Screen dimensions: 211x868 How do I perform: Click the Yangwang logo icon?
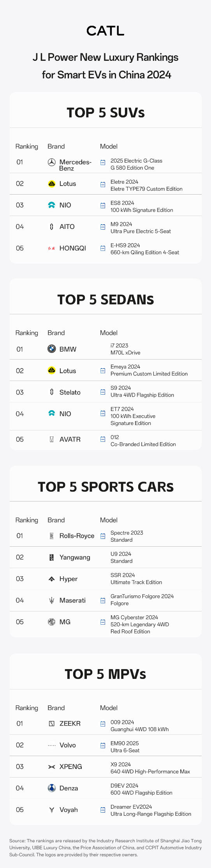51,557
